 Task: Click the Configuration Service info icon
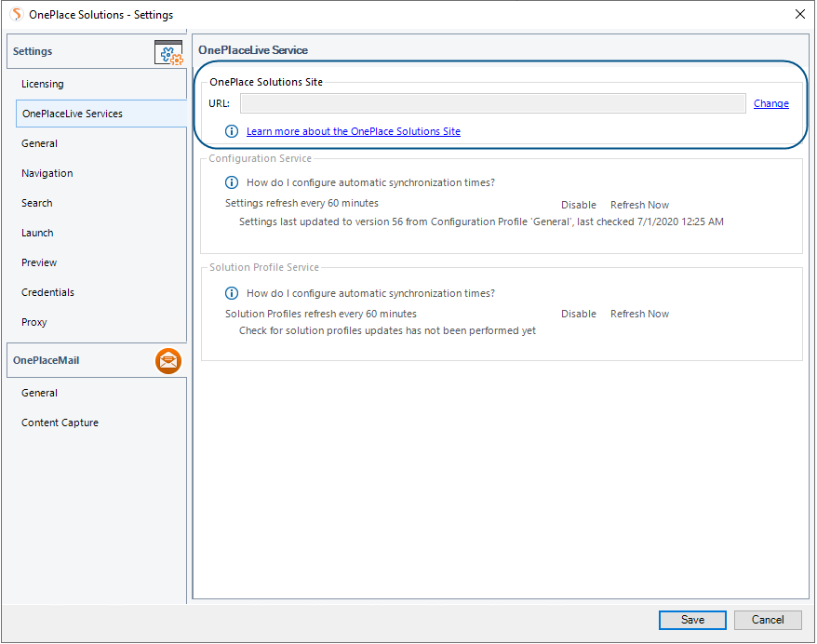231,182
